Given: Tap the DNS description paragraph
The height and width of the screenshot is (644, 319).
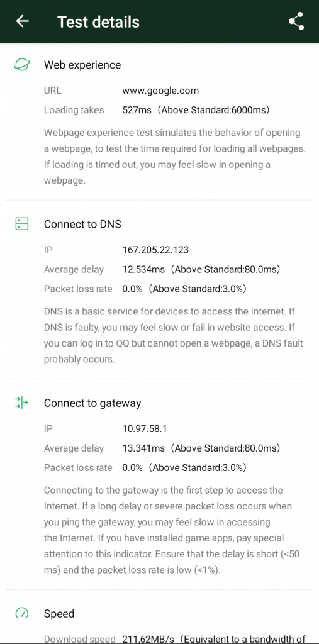Looking at the screenshot, I should pyautogui.click(x=173, y=335).
